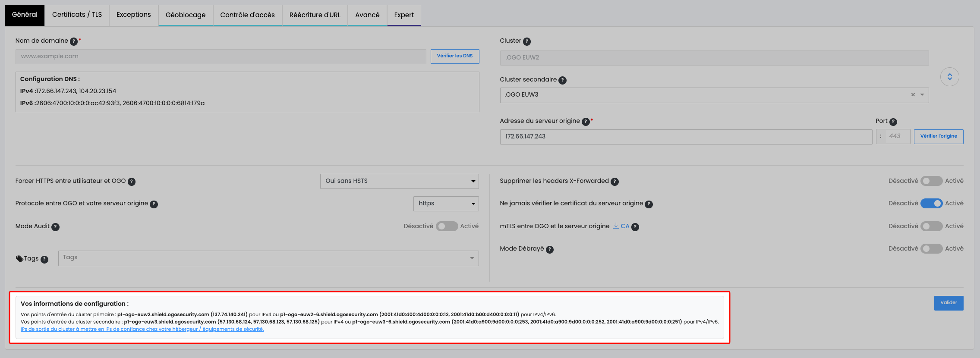Open the Contrôle d'accès tab
The height and width of the screenshot is (358, 980).
tap(248, 16)
